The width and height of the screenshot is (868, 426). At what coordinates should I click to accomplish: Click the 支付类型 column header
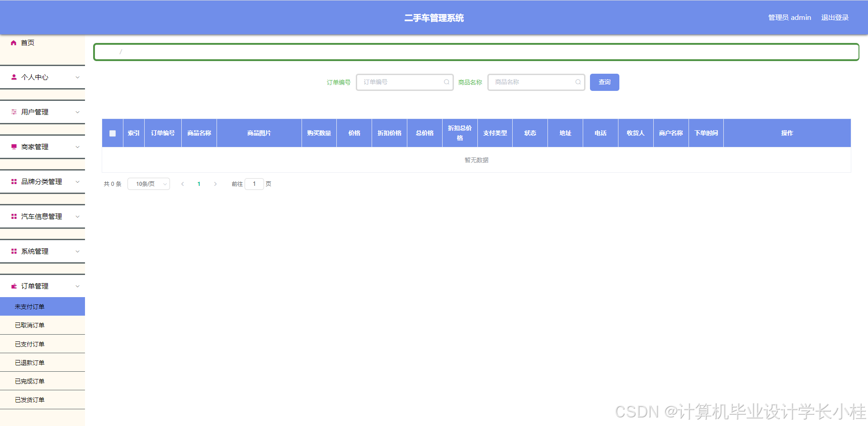tap(495, 133)
